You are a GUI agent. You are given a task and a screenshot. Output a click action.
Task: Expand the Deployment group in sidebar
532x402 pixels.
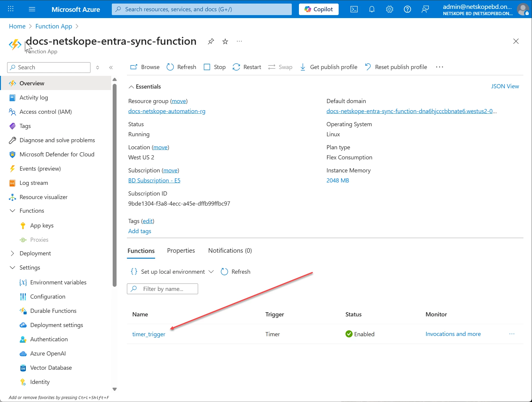point(12,253)
